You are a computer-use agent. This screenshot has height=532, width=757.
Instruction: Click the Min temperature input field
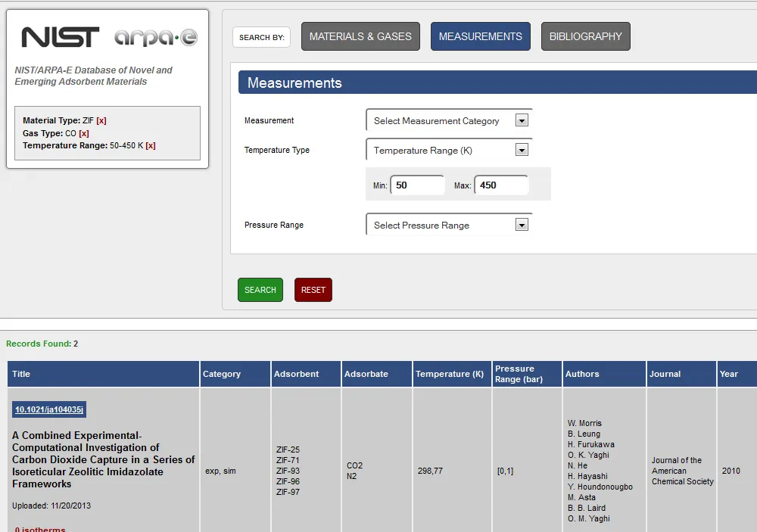417,185
